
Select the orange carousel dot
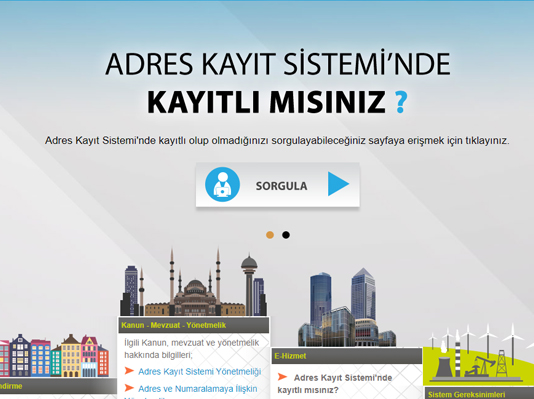point(270,235)
